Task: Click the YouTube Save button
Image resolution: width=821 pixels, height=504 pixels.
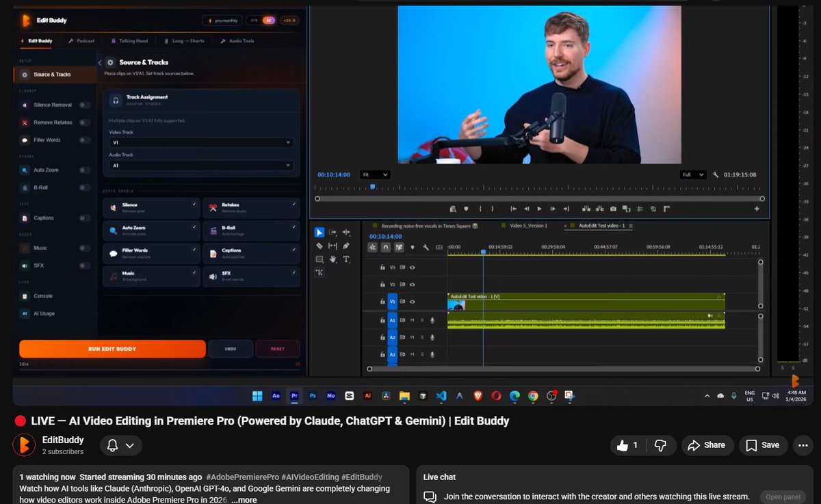Action: click(x=762, y=445)
